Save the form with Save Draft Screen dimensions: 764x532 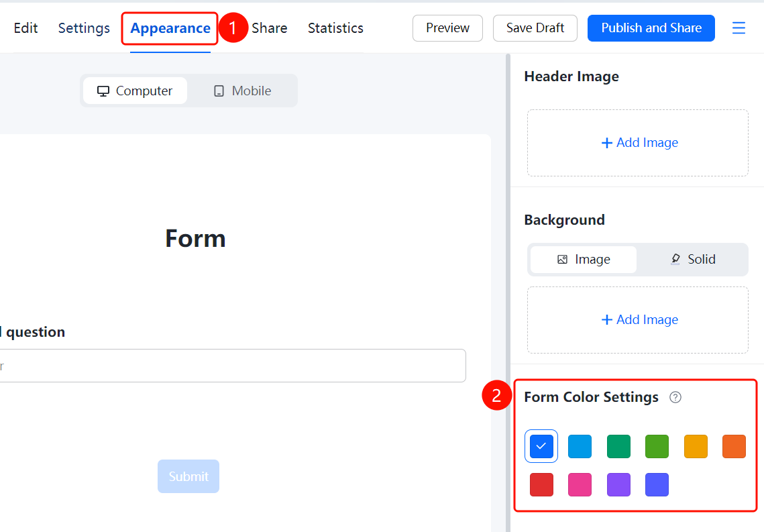[535, 28]
